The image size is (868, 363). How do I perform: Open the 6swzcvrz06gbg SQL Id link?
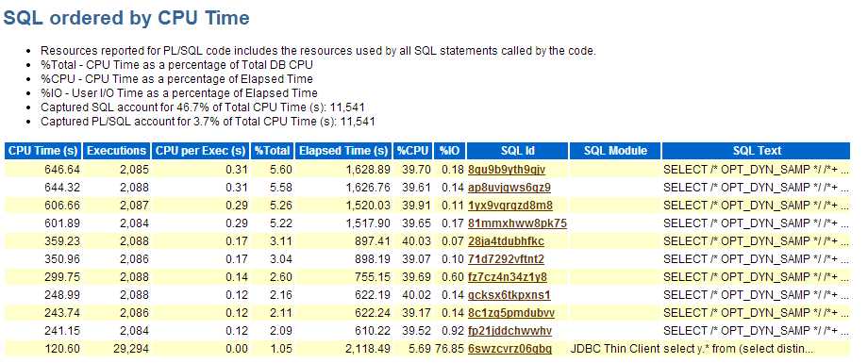pos(509,349)
